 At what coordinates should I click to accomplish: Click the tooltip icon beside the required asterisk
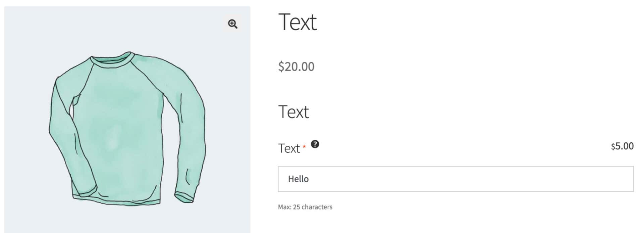[x=315, y=145]
